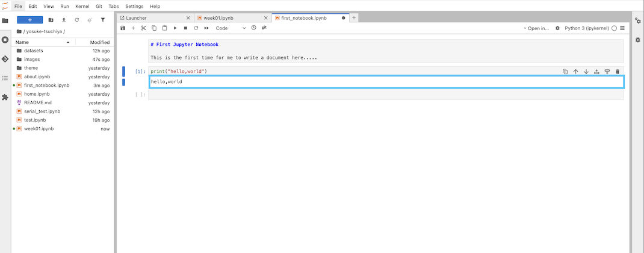Image resolution: width=644 pixels, height=253 pixels.
Task: Restart kernel and run all cells
Action: coord(206,28)
